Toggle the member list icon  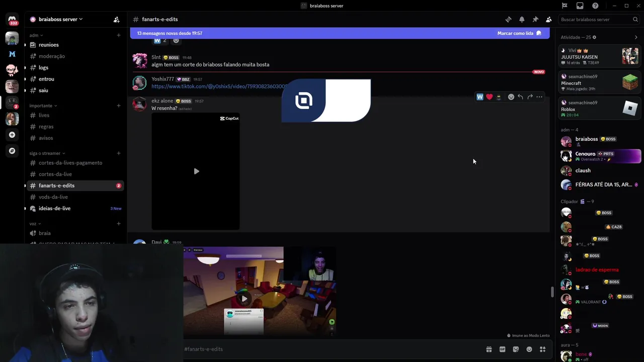pyautogui.click(x=549, y=20)
